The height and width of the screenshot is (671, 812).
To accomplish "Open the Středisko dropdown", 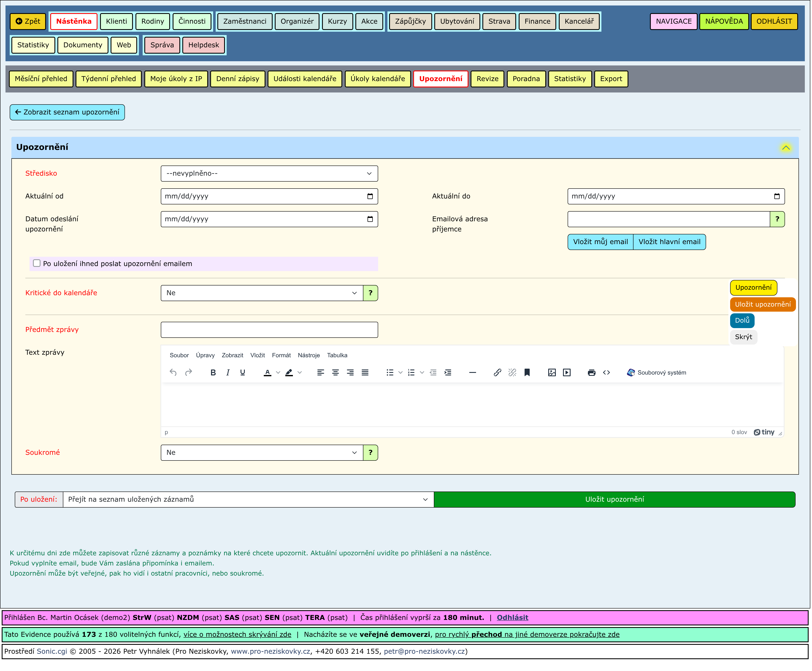I will pos(269,174).
